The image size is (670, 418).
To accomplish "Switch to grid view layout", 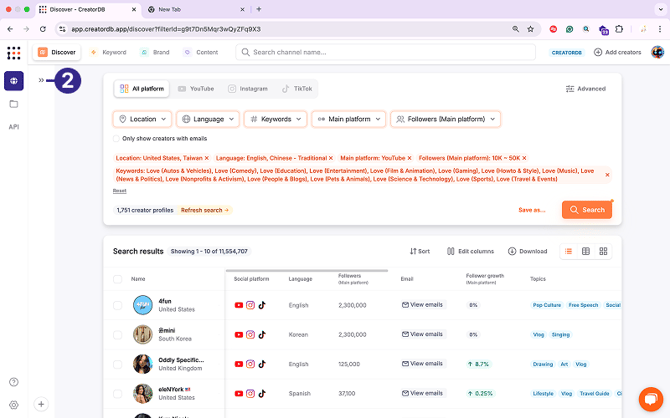I will click(x=603, y=251).
